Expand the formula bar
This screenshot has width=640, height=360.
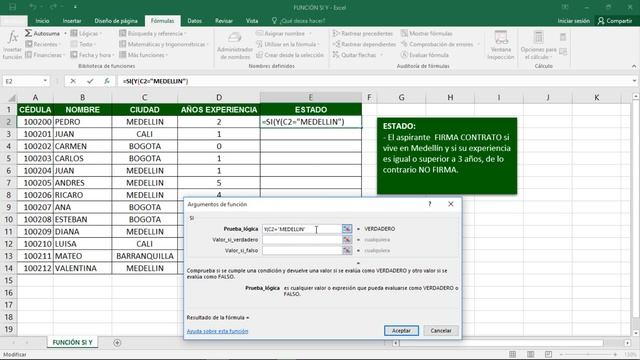[634, 81]
